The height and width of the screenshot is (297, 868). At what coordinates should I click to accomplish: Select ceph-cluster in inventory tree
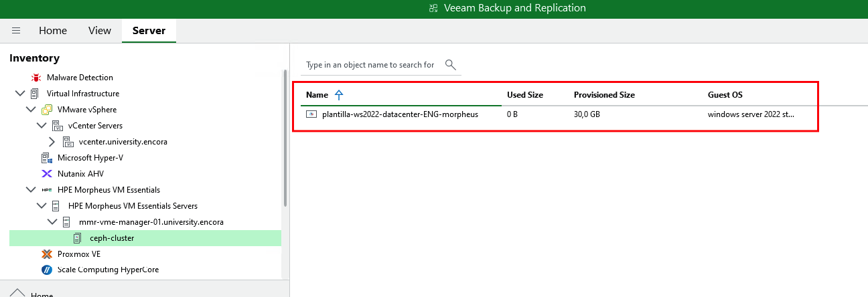[x=112, y=238]
